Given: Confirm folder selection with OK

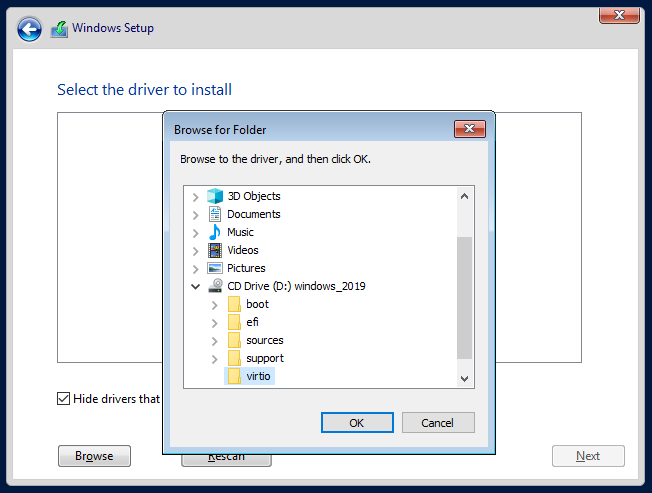Looking at the screenshot, I should 357,423.
